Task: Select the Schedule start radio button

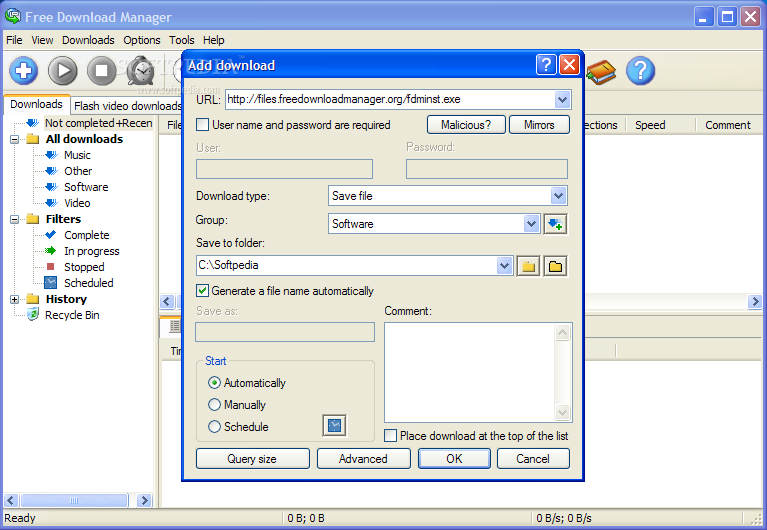Action: click(x=214, y=427)
